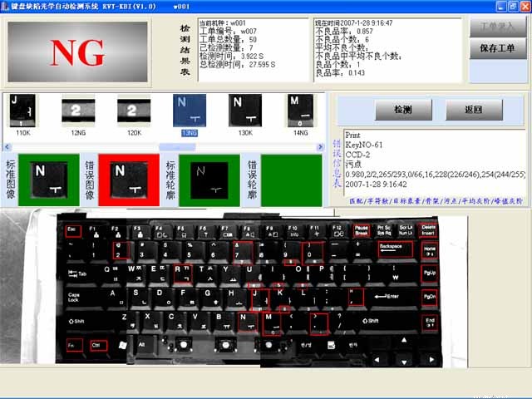Click the red-boxed 0 key in keyboard image
The height and width of the screenshot is (399, 532).
coord(313,253)
